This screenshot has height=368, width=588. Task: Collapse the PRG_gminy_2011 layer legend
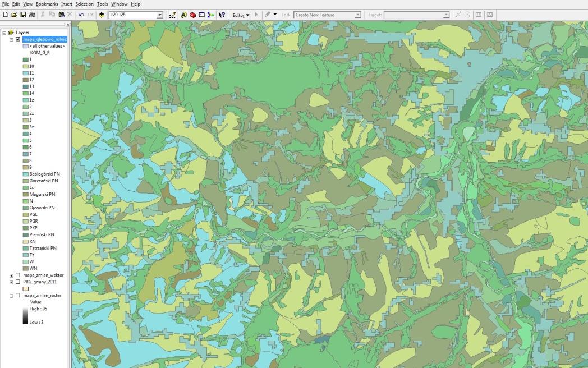click(11, 282)
